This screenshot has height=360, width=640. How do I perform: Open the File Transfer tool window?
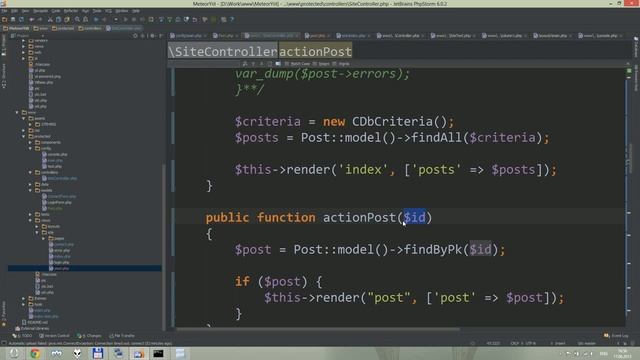point(122,336)
